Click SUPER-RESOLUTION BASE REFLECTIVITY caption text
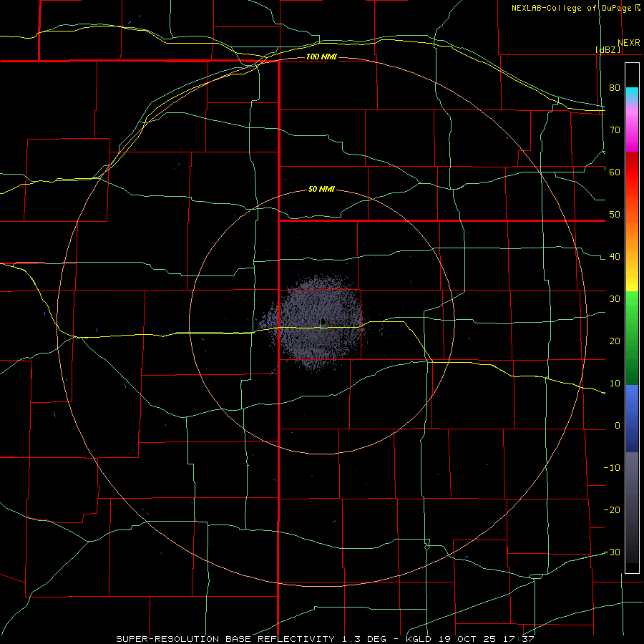The height and width of the screenshot is (644, 644). point(225,639)
